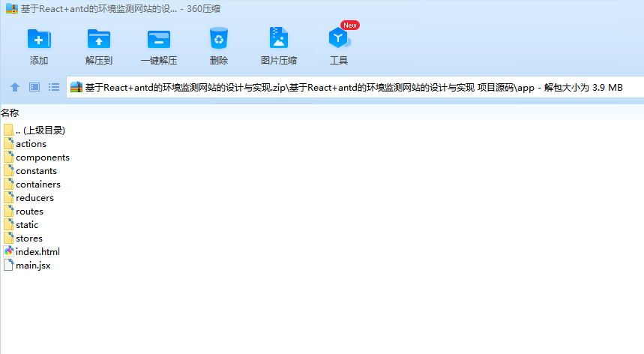Select the 'routes' folder name

(x=29, y=211)
